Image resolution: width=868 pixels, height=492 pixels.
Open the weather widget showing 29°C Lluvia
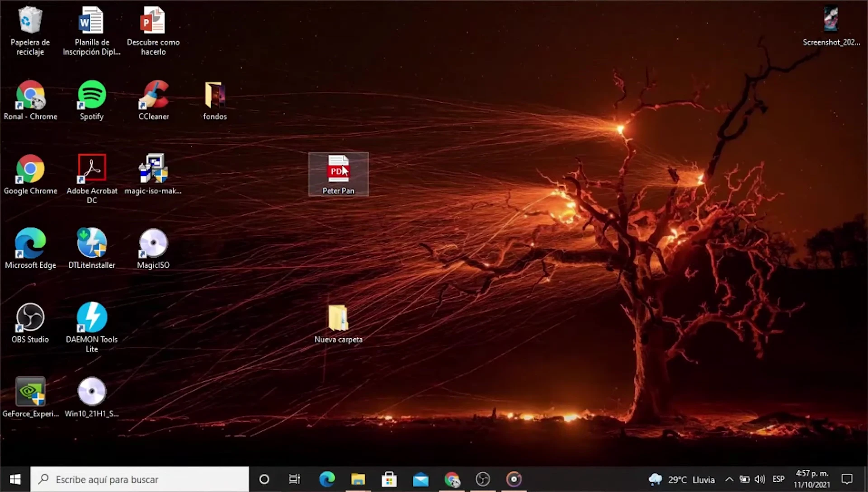coord(682,479)
